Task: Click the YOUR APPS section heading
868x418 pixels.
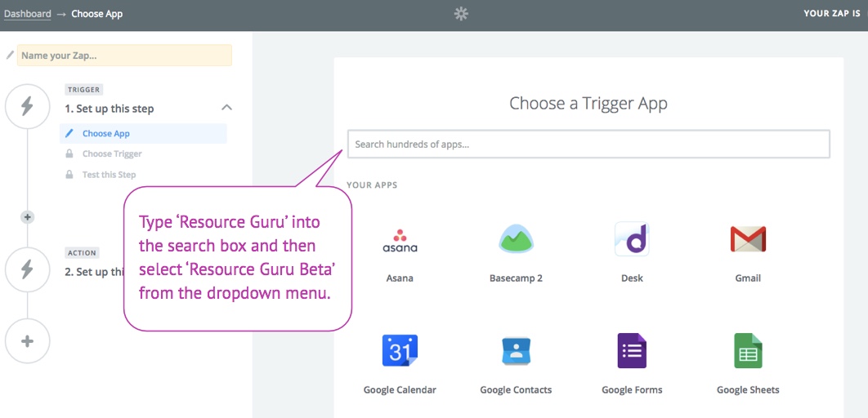Action: pyautogui.click(x=372, y=185)
